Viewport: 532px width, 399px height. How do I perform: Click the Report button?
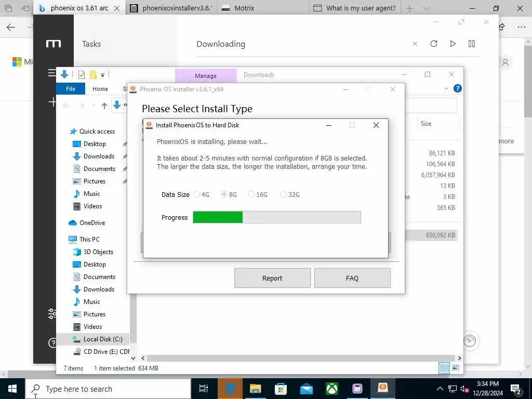pyautogui.click(x=272, y=278)
